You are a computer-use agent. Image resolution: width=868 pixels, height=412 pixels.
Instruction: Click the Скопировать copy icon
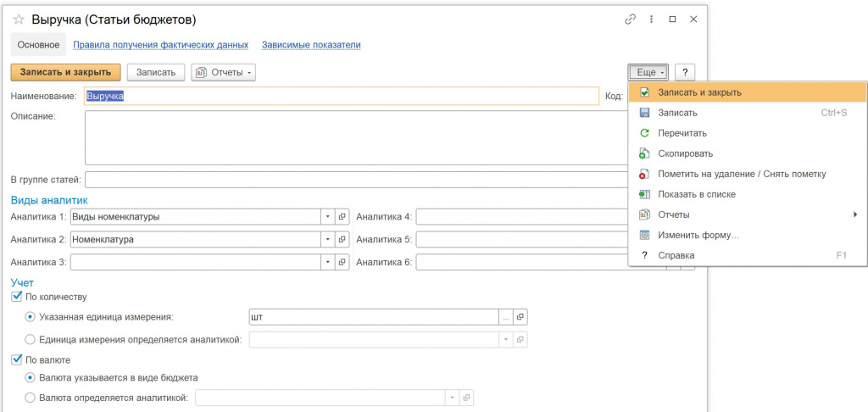(644, 153)
